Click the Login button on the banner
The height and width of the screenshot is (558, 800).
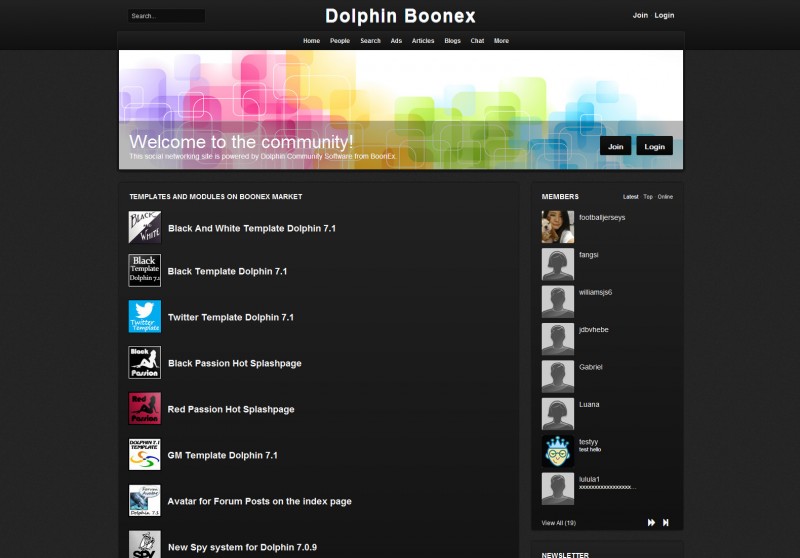pyautogui.click(x=655, y=146)
